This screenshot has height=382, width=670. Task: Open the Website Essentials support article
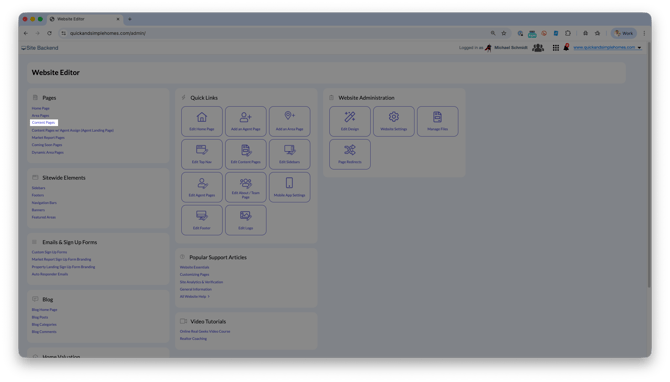coord(194,267)
